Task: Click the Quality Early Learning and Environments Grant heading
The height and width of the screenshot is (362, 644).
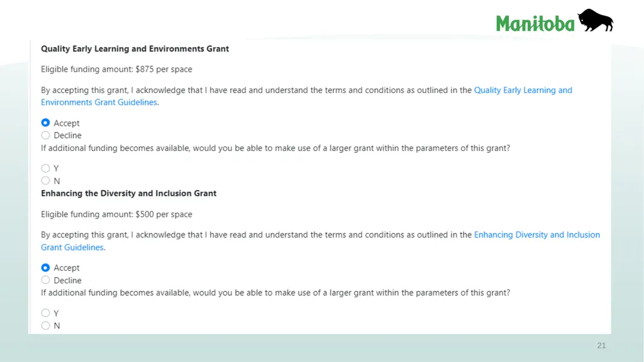Action: (x=135, y=48)
